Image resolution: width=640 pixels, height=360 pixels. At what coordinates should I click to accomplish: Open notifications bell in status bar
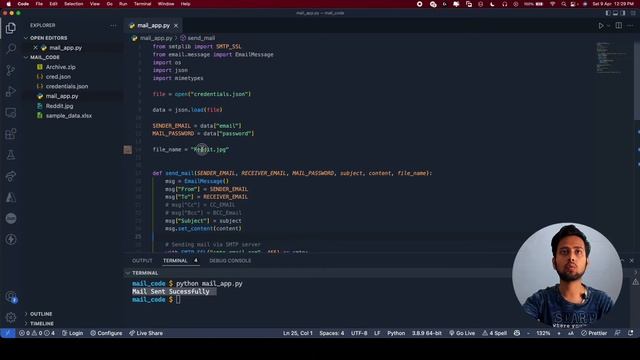[631, 333]
